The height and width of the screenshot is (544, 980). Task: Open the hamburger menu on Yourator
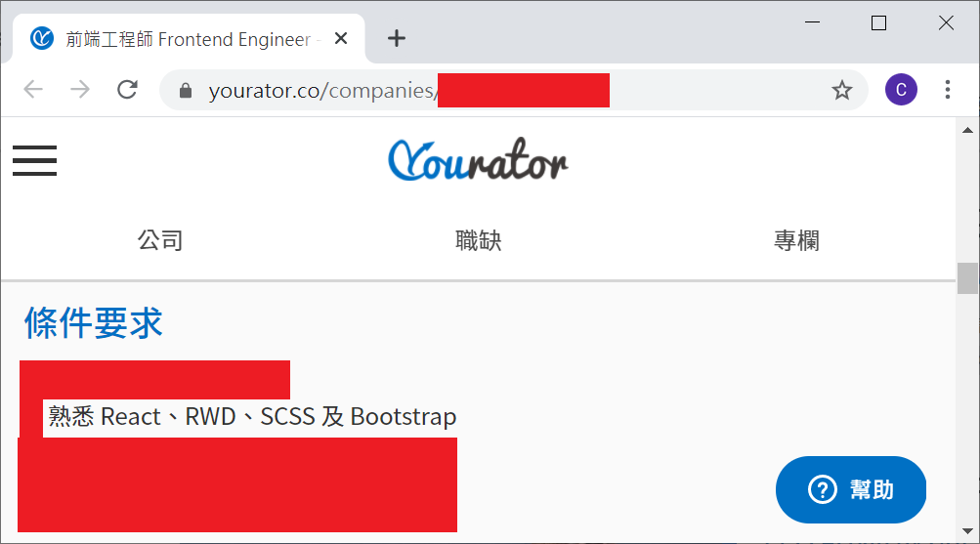pyautogui.click(x=34, y=160)
